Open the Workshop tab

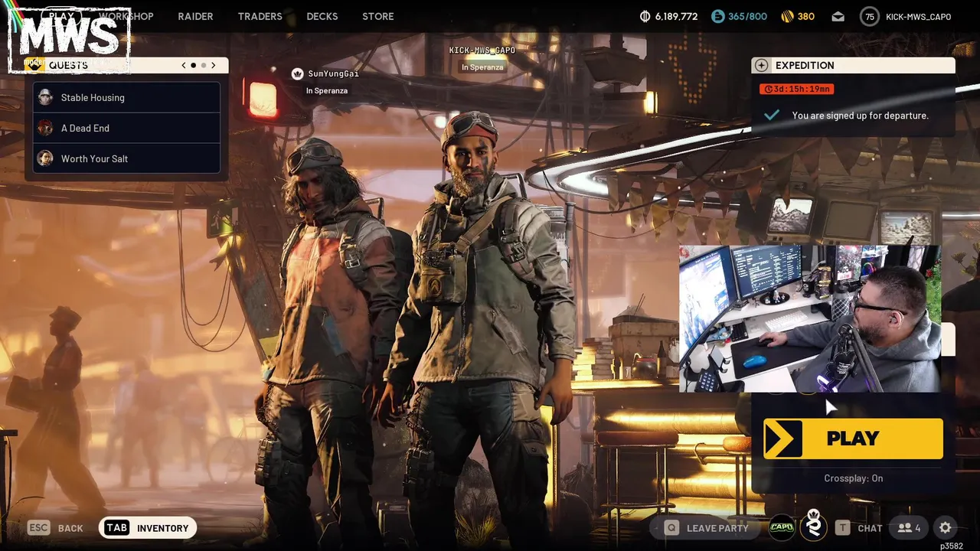pyautogui.click(x=126, y=16)
